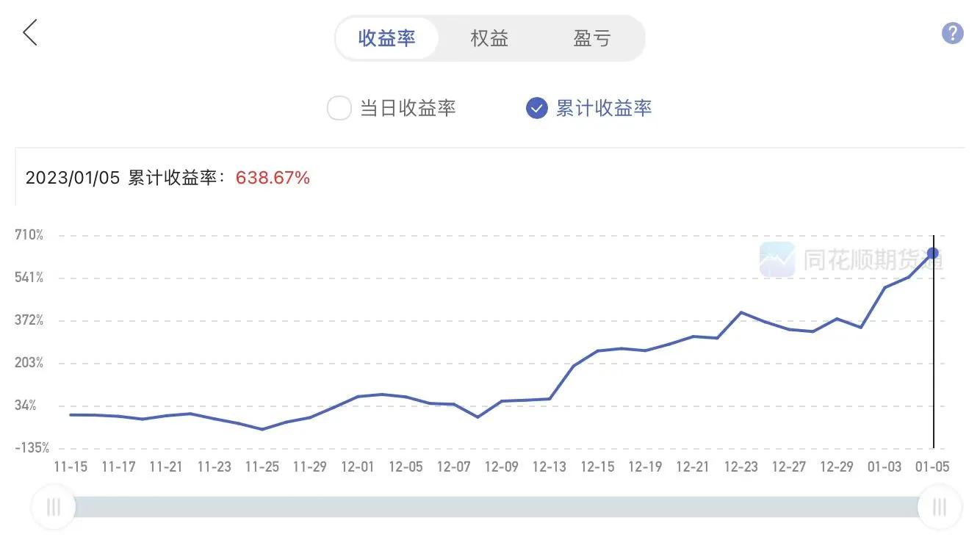Click the 638.67% cumulative return value
The image size is (980, 551).
pos(273,178)
